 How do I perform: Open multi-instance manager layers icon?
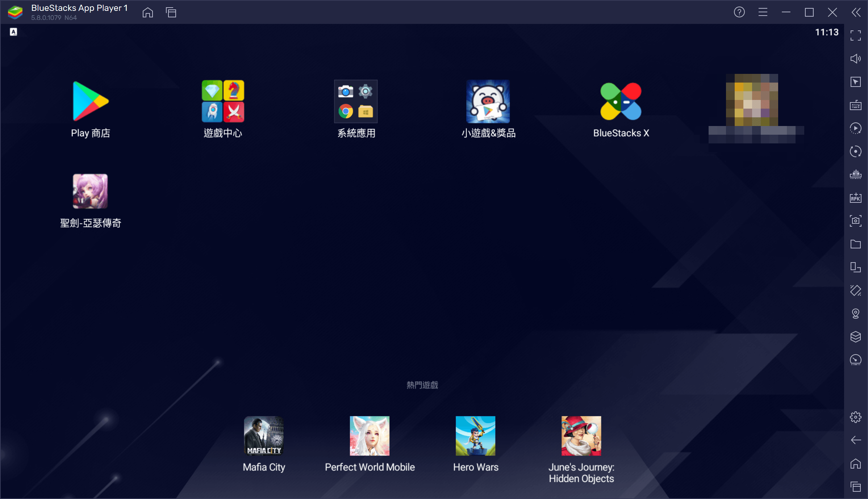click(x=856, y=337)
